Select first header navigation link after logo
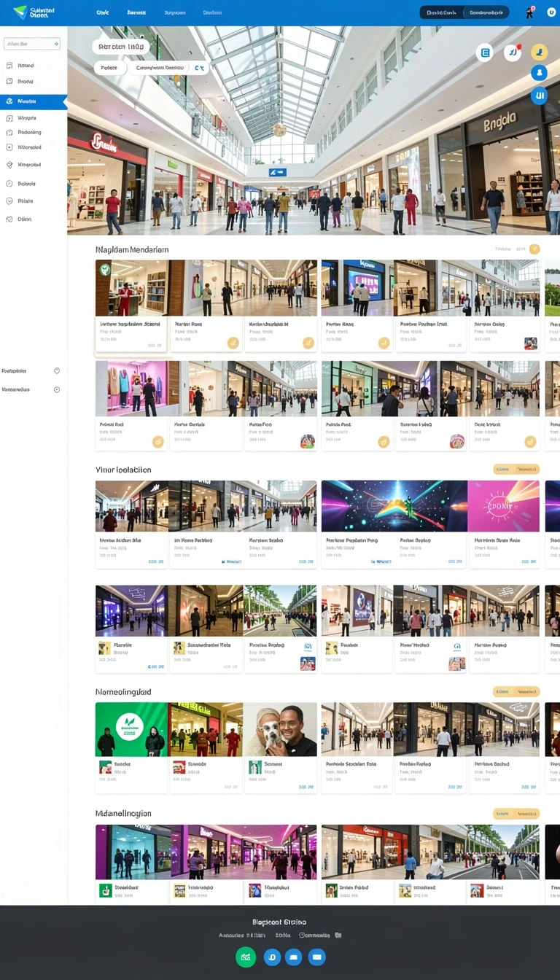560x980 pixels. pyautogui.click(x=103, y=12)
